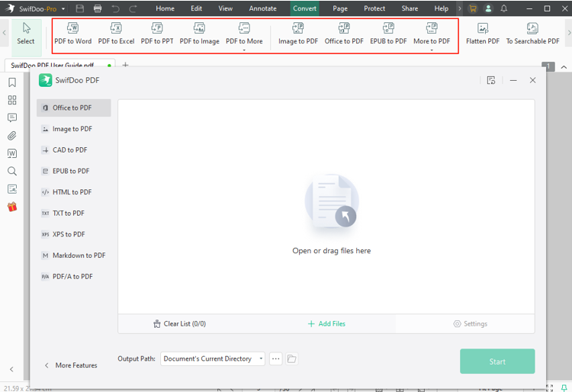Apply Flatten PDF tool
Image resolution: width=572 pixels, height=392 pixels.
pyautogui.click(x=483, y=34)
